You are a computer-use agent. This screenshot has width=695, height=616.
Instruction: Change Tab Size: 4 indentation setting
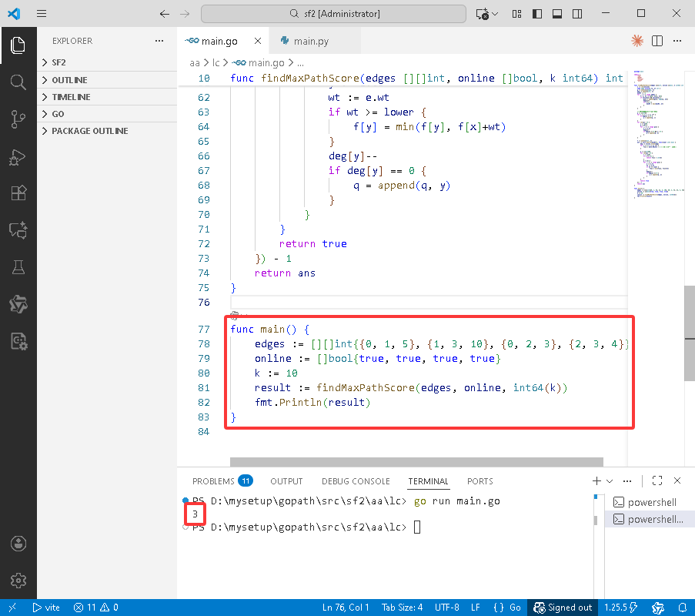click(x=402, y=607)
